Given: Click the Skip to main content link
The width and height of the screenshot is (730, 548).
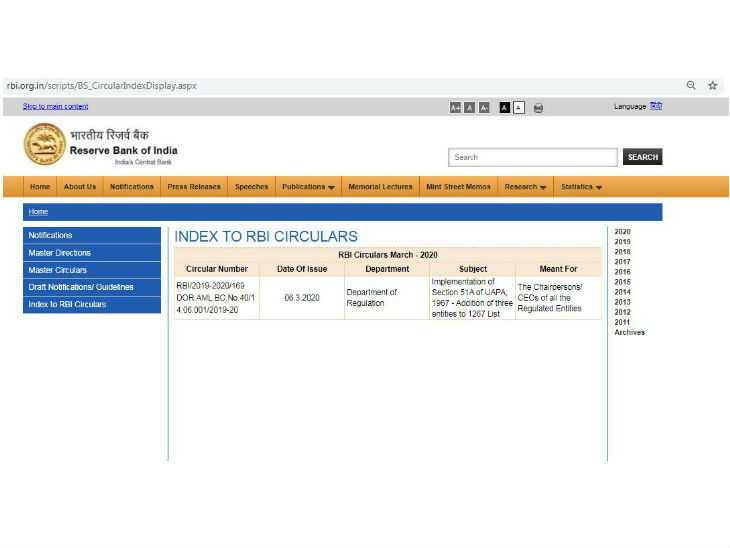Looking at the screenshot, I should tap(55, 107).
